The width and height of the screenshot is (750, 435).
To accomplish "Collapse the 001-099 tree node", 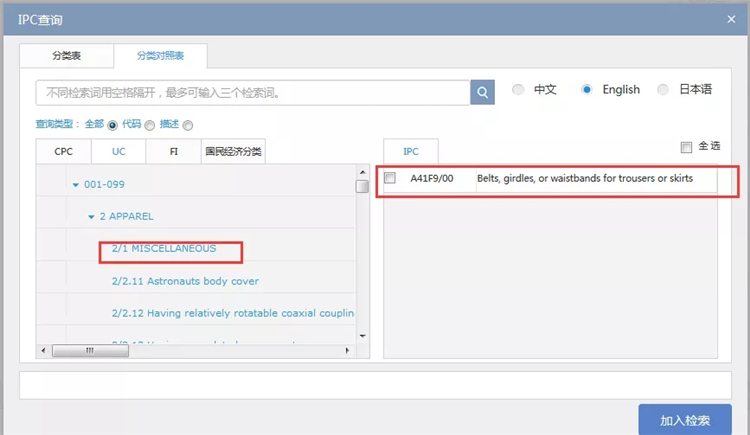I will (75, 185).
